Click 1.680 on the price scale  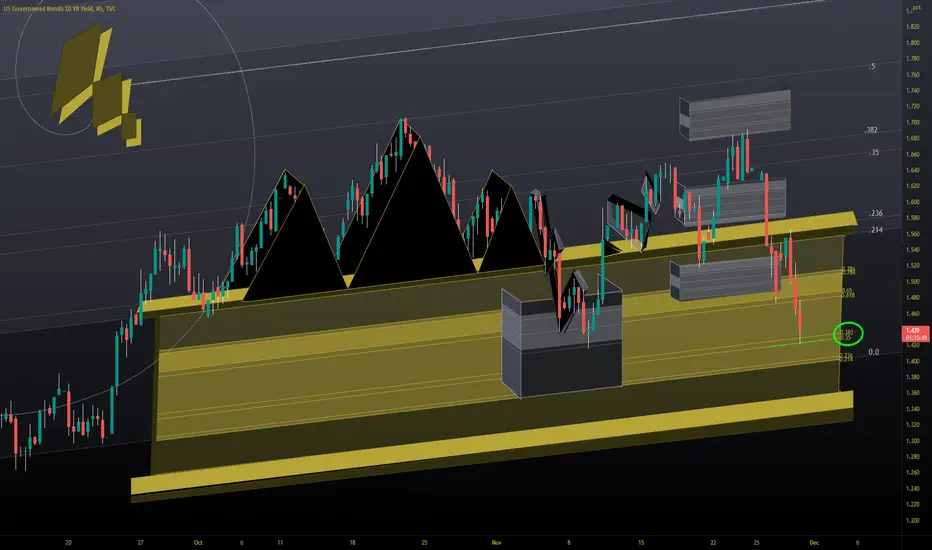912,139
